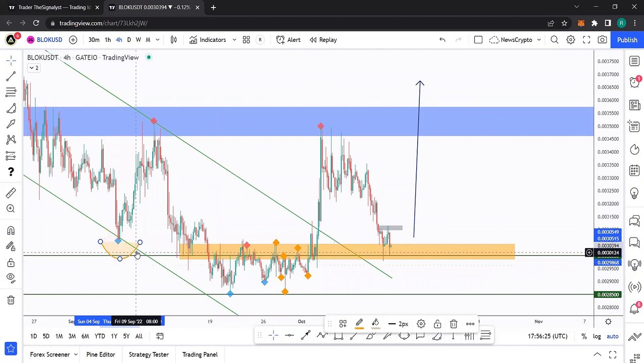
Task: Toggle log scale
Action: tap(597, 336)
